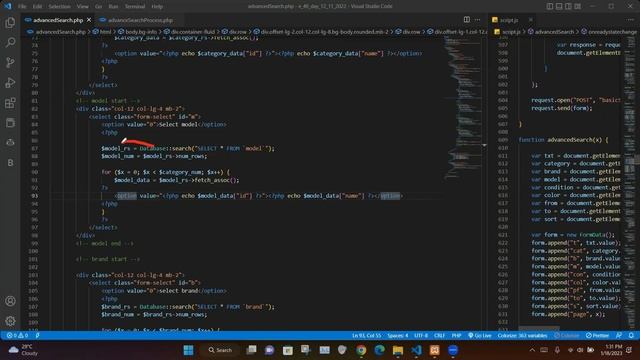Open Microsoft Edge from taskbar
Image resolution: width=640 pixels, height=360 pixels.
[380, 350]
